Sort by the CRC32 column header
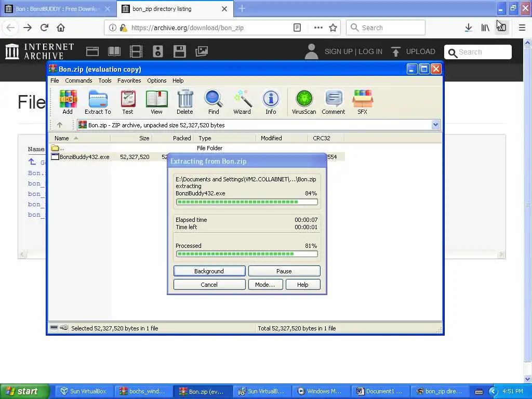Screen dimensions: 532x399 coord(326,138)
